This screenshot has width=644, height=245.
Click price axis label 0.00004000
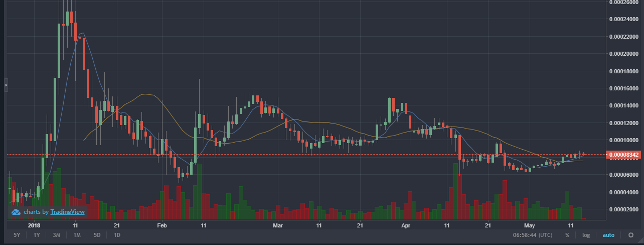623,192
